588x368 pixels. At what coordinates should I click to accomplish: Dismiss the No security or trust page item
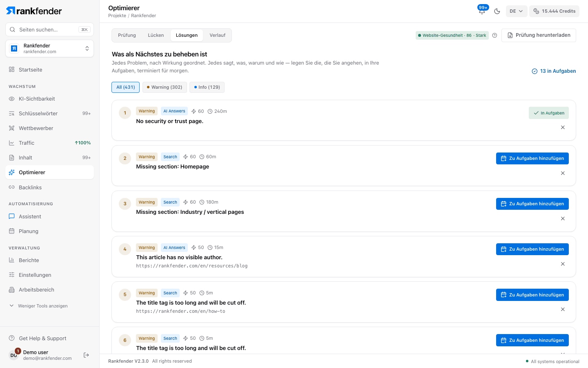pos(563,128)
